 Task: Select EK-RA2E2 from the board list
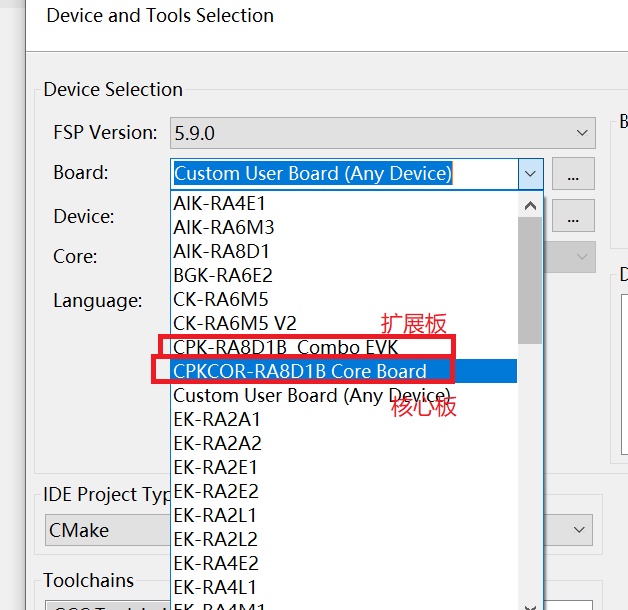point(344,491)
